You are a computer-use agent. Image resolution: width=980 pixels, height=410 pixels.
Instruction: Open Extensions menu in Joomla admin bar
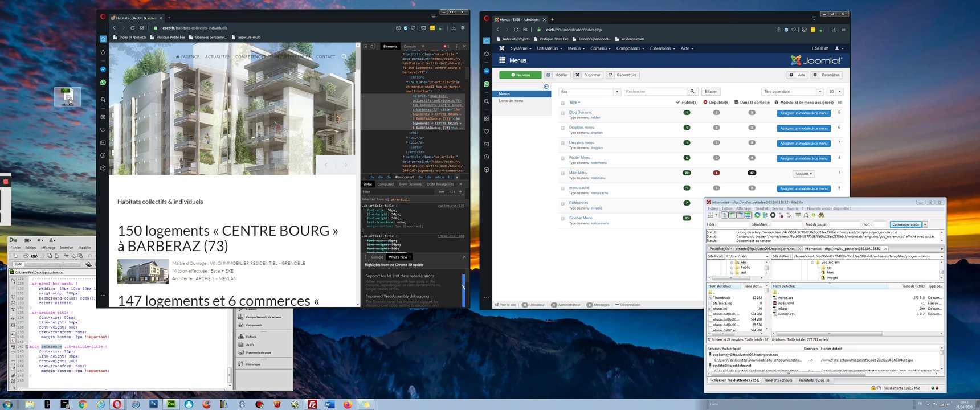[663, 48]
